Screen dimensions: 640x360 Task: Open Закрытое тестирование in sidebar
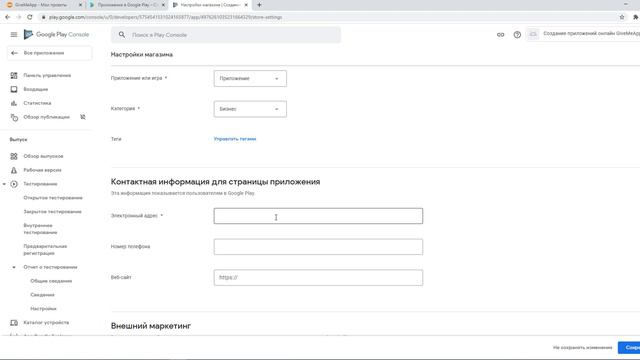[x=52, y=212]
